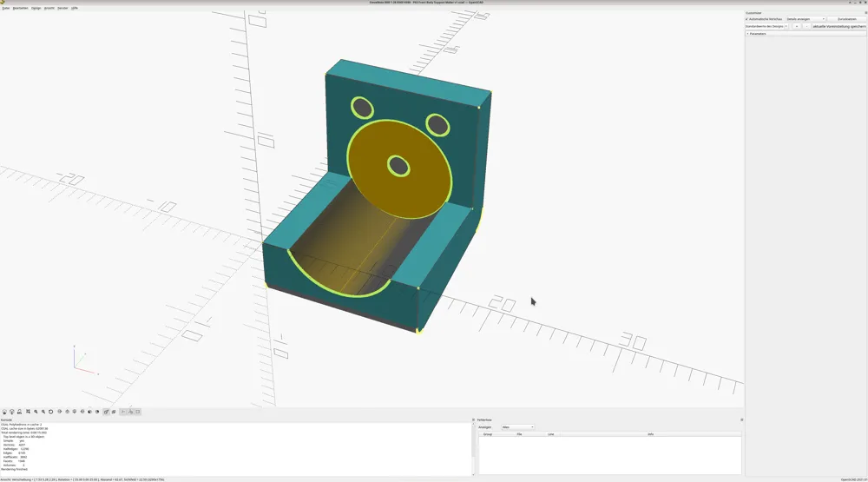The width and height of the screenshot is (868, 482).
Task: Click the Group column header
Action: pos(488,434)
